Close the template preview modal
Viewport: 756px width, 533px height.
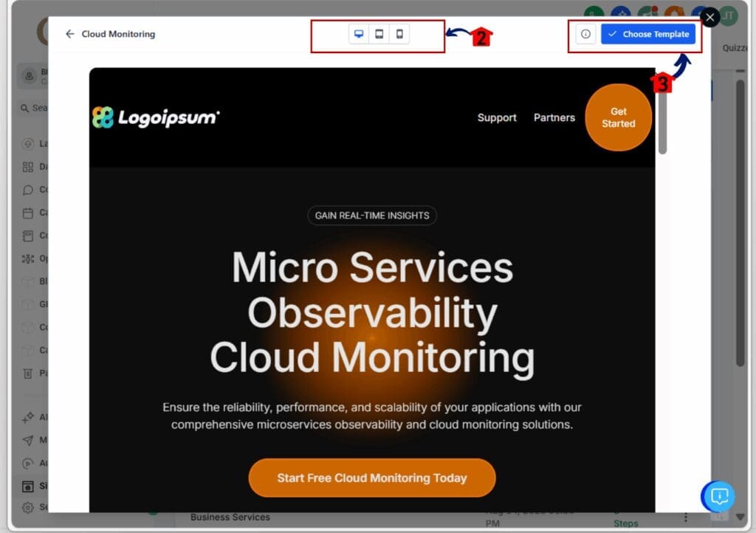709,17
